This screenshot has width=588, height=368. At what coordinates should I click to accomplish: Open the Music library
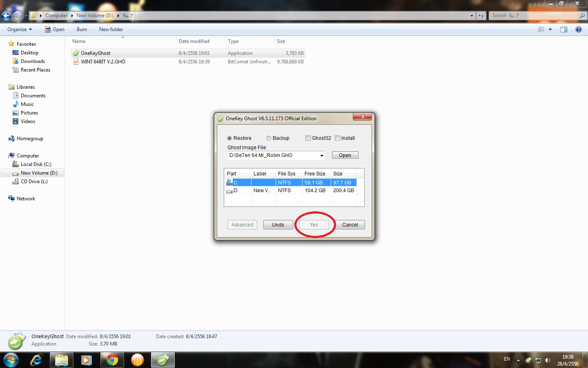point(27,104)
